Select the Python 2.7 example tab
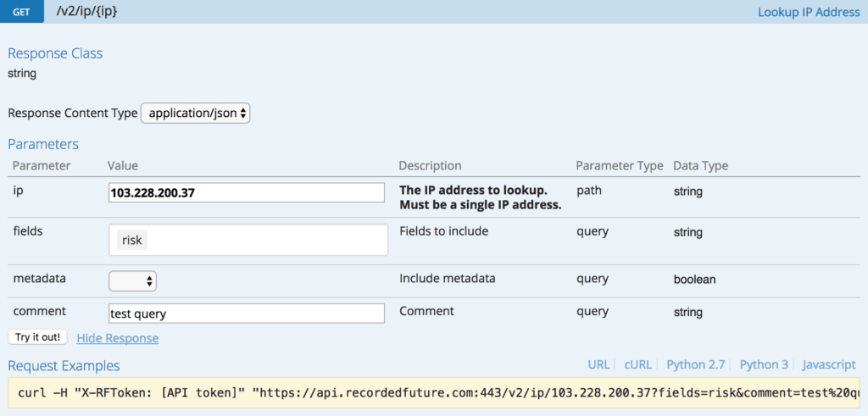 [x=696, y=364]
